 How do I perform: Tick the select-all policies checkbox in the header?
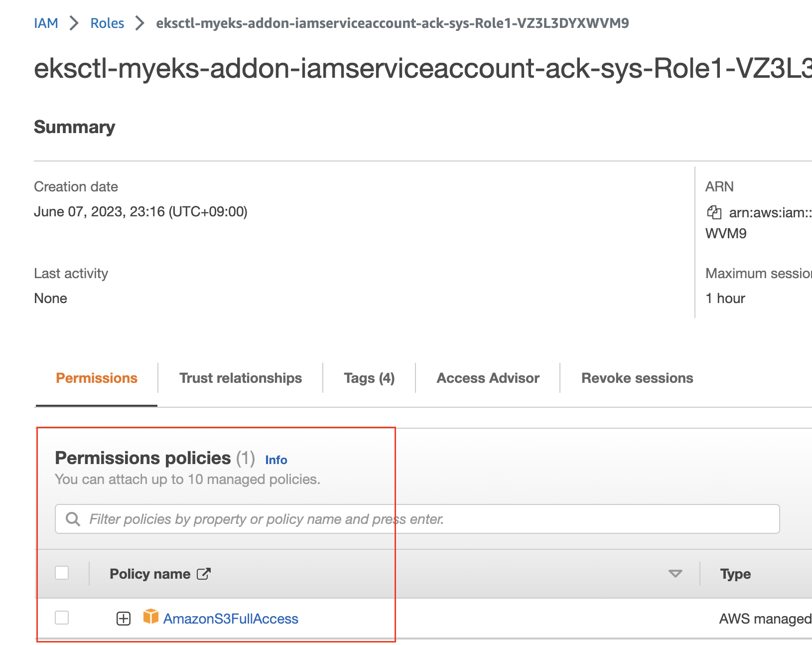62,573
